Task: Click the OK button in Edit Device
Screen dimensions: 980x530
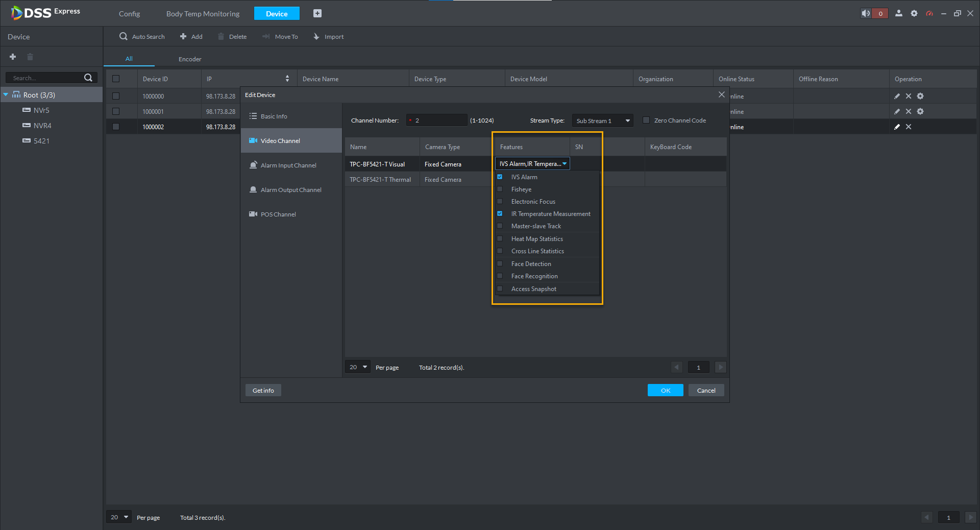Action: click(x=665, y=391)
